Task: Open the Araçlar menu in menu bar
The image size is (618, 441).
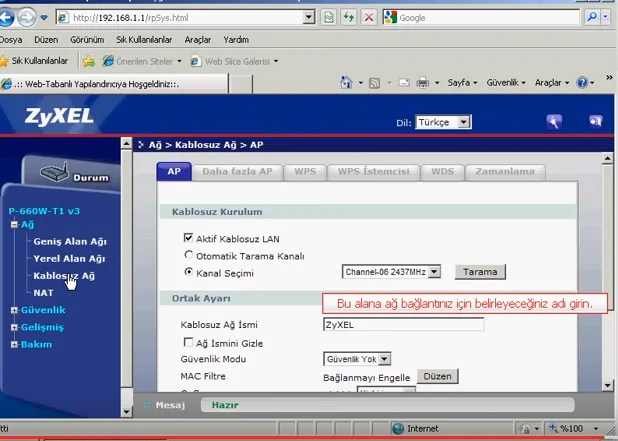Action: (198, 40)
